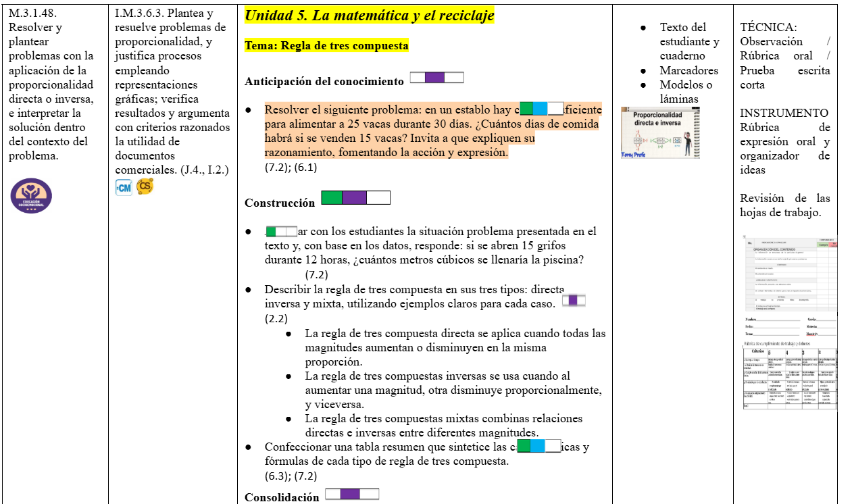Click the Unidad 5 highlighted title
The width and height of the screenshot is (852, 504).
tap(369, 16)
